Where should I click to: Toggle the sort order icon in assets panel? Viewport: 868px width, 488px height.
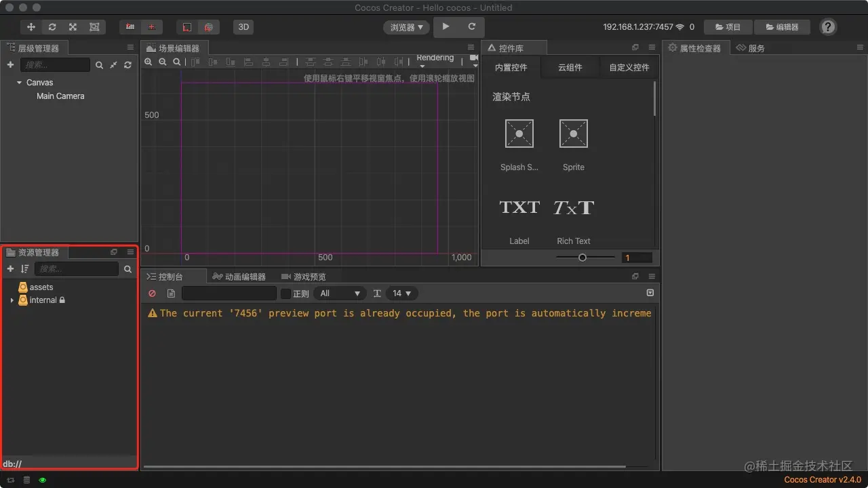click(x=25, y=269)
